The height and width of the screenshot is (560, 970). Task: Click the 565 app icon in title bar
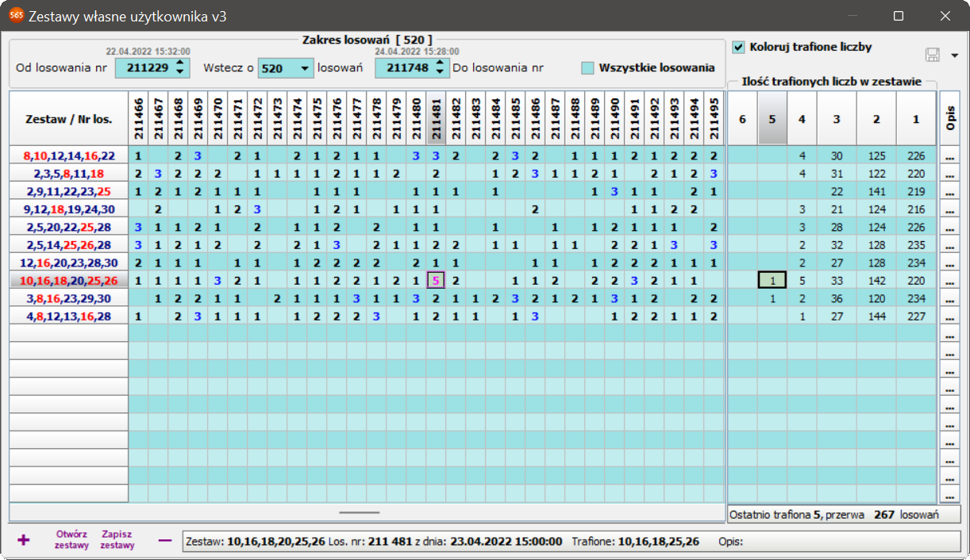[x=15, y=15]
